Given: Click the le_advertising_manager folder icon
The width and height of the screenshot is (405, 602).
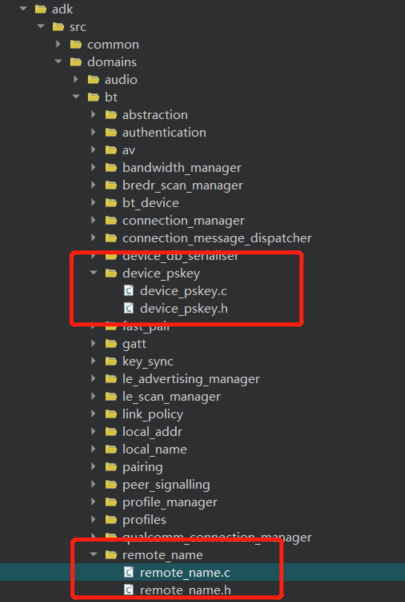Looking at the screenshot, I should (111, 379).
